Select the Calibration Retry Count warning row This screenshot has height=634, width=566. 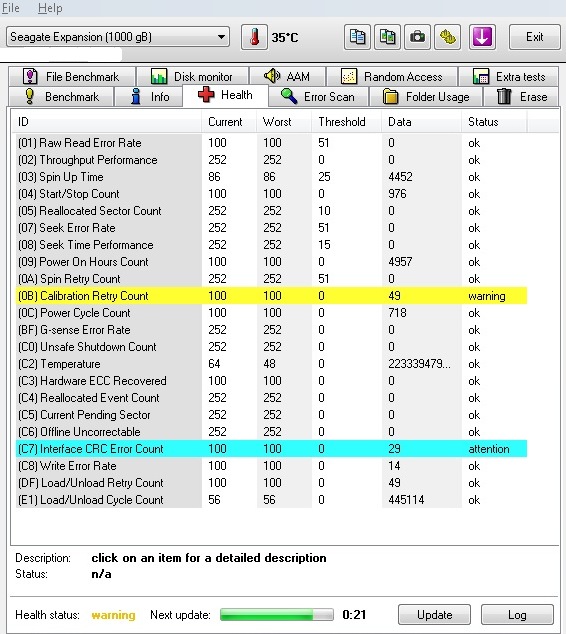coord(271,296)
